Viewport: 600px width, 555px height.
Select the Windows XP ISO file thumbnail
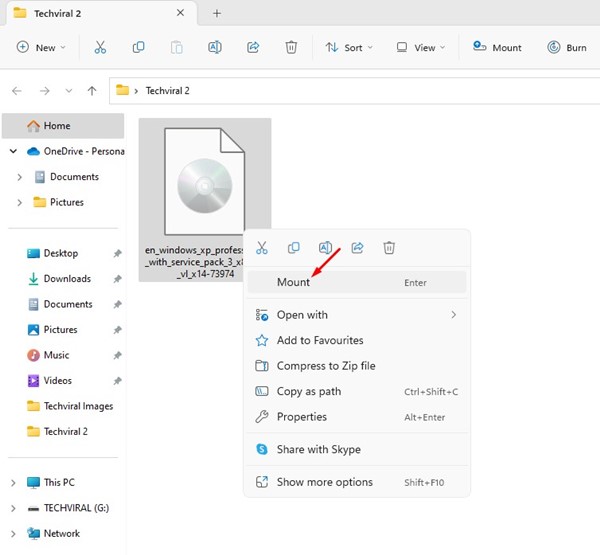point(205,181)
